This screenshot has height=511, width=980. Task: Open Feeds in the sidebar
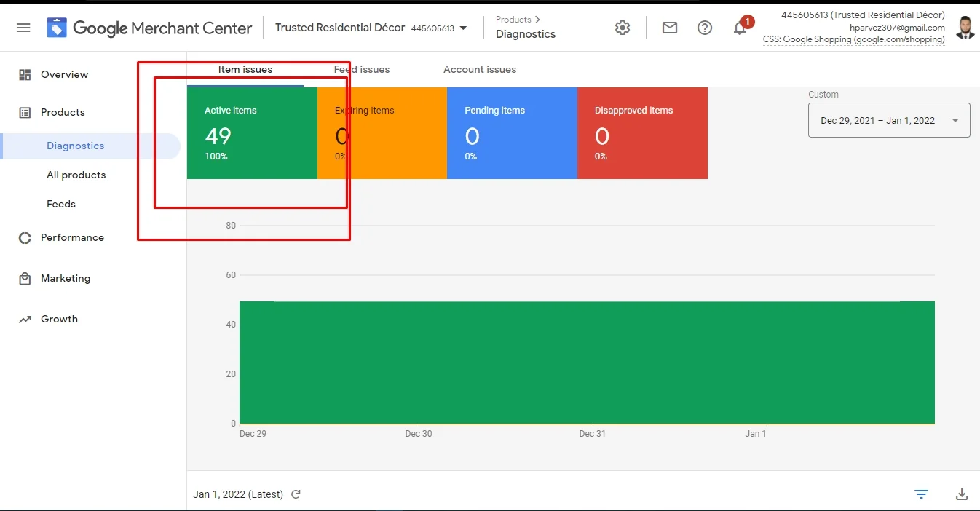61,204
